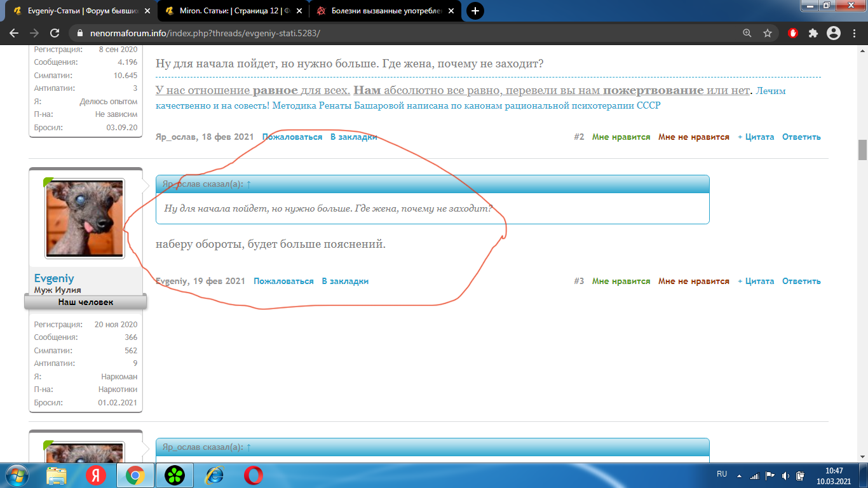Open the Chrome three-dot menu
This screenshot has height=488, width=868.
click(853, 33)
